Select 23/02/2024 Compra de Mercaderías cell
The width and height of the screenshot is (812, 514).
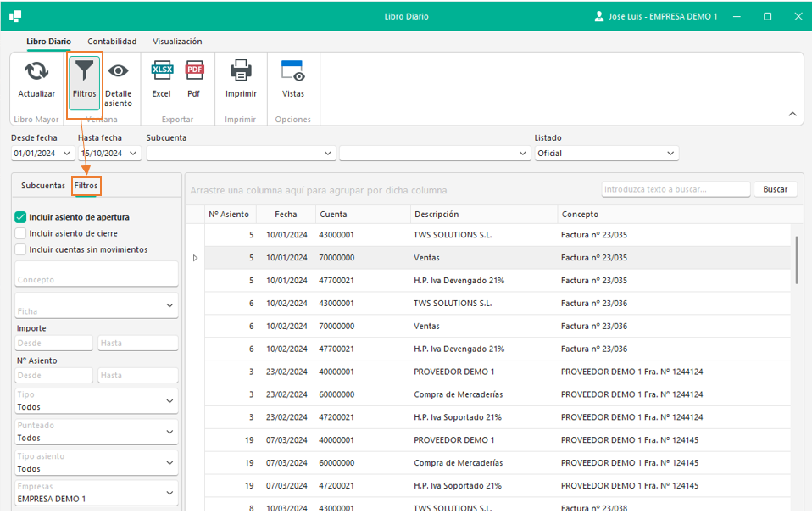click(459, 394)
